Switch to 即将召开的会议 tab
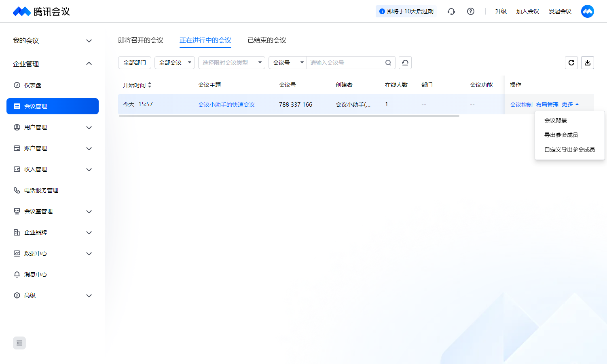This screenshot has height=364, width=607. click(x=141, y=40)
